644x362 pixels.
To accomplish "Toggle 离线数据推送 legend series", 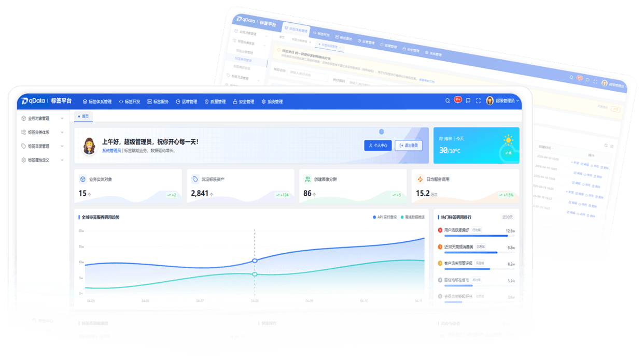I will click(413, 218).
